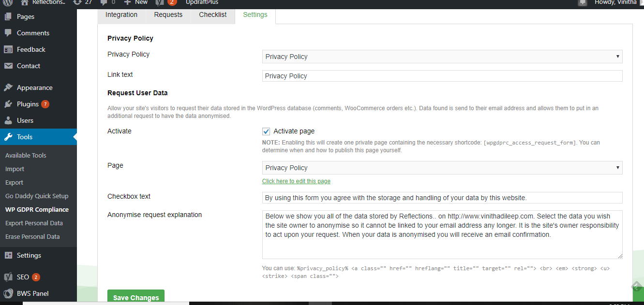Screen dimensions: 644x305
Task: Click the Save Changes button
Action: 135,297
